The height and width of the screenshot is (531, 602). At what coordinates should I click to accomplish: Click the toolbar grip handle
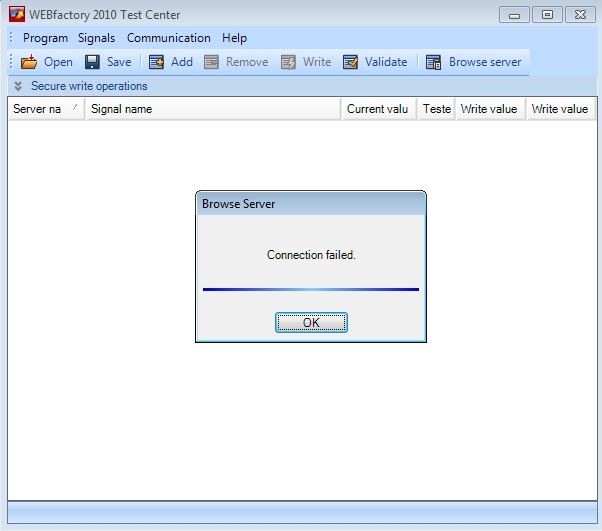[x=12, y=62]
